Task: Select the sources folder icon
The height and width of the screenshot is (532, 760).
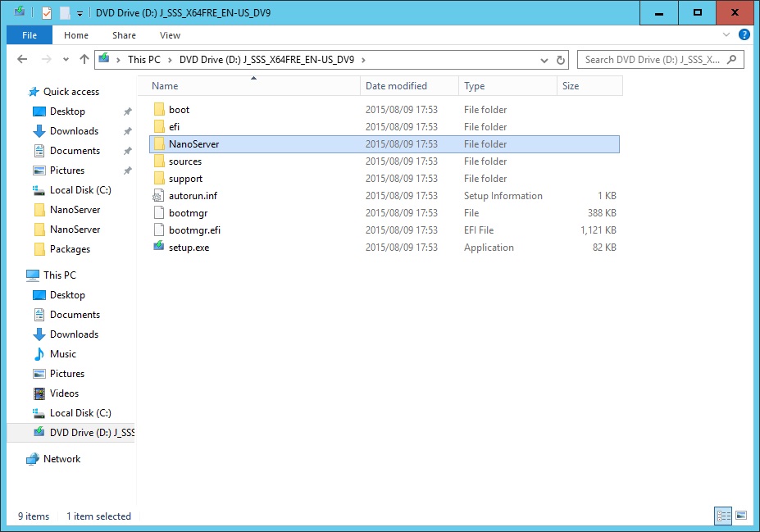Action: point(159,161)
